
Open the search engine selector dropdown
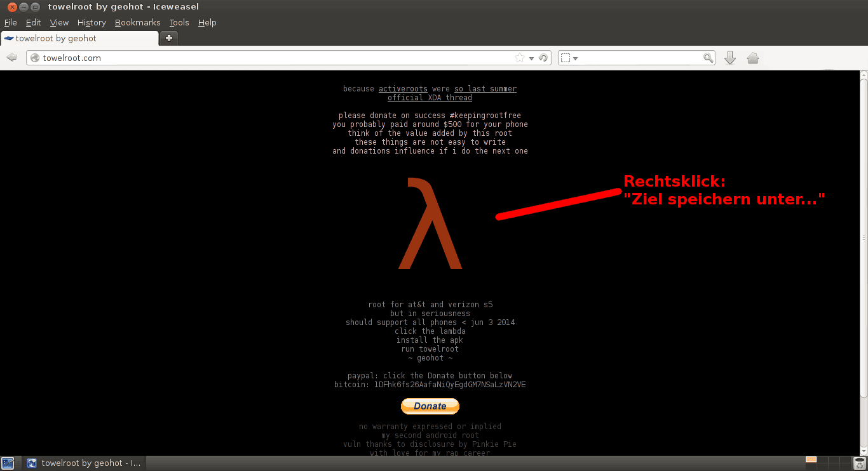tap(569, 58)
